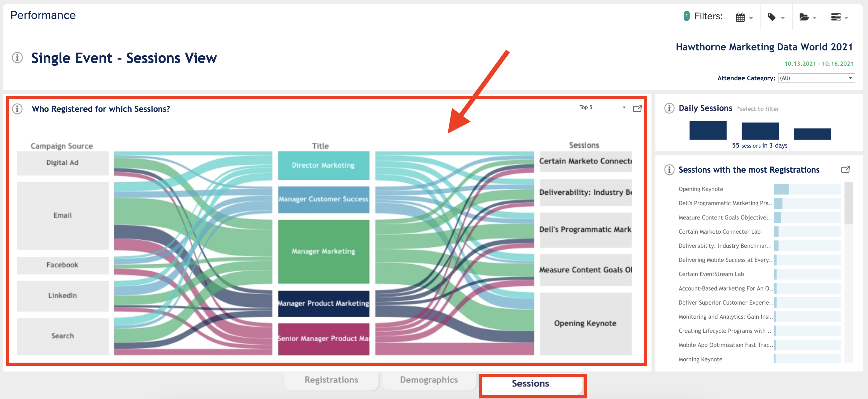Click the Measure Content Goals session node
The height and width of the screenshot is (399, 868).
[x=585, y=270]
